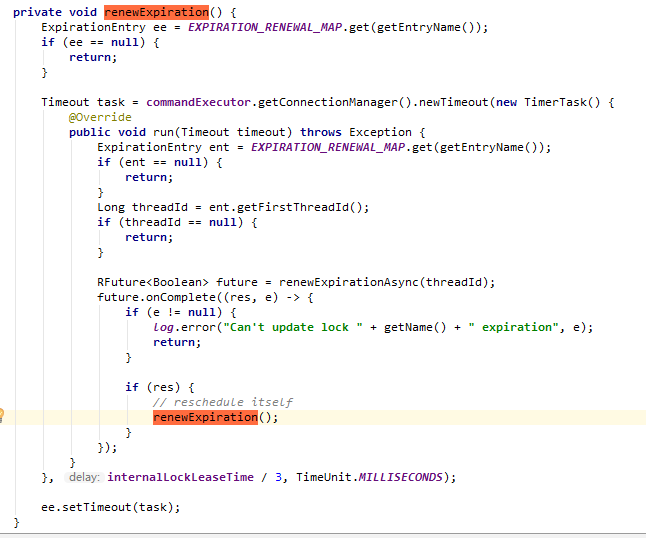
Task: Click the '// reschedule itself' comment
Action: (222, 402)
